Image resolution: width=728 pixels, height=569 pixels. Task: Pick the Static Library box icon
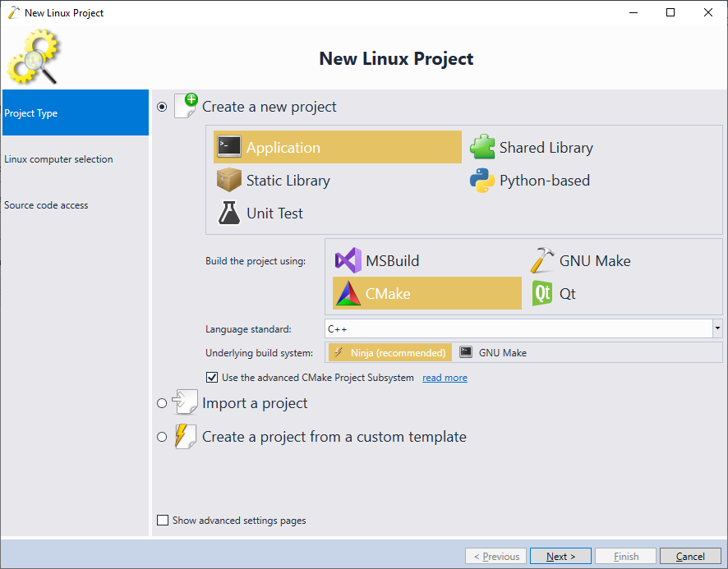click(x=229, y=180)
